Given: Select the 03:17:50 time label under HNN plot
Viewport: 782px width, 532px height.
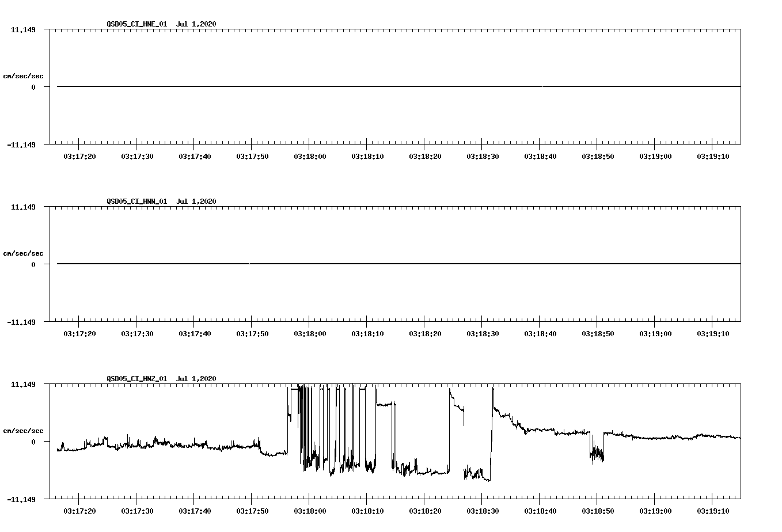Looking at the screenshot, I should (x=252, y=334).
